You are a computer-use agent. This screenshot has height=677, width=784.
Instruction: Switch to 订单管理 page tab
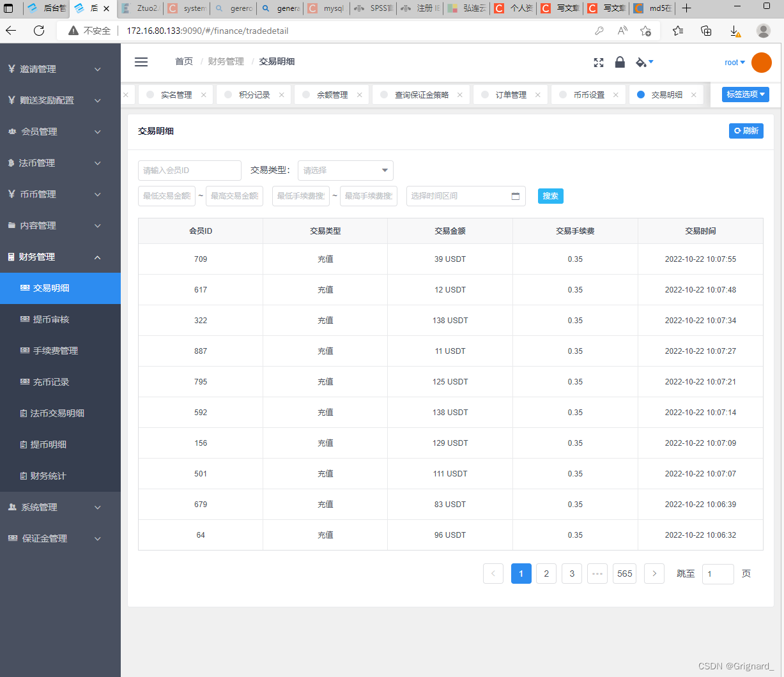pyautogui.click(x=511, y=95)
